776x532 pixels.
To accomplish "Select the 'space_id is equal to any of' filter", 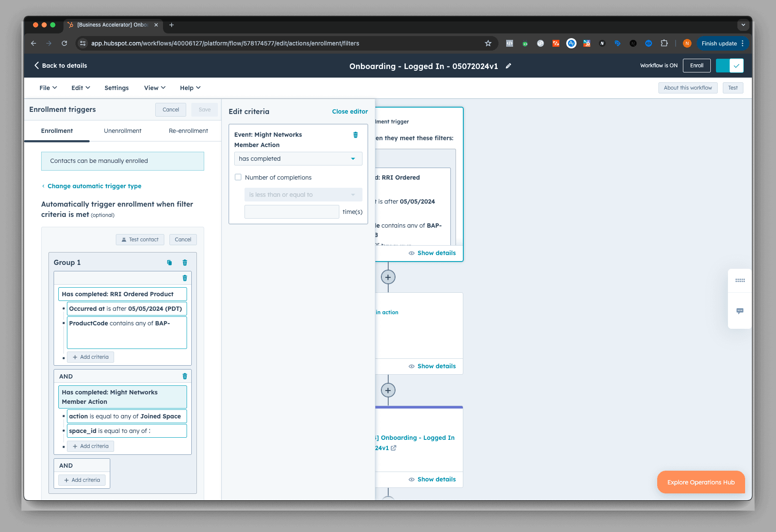I will click(127, 431).
